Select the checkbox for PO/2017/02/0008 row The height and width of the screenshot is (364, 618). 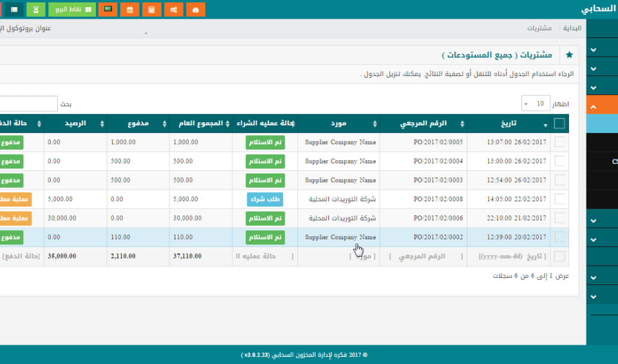click(x=559, y=199)
